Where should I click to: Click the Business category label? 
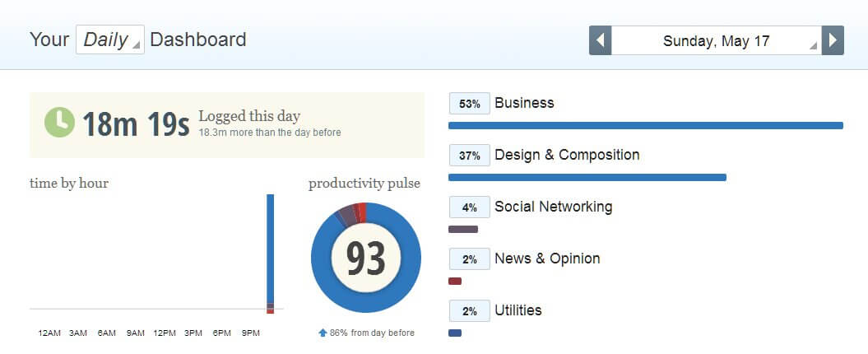pyautogui.click(x=524, y=103)
